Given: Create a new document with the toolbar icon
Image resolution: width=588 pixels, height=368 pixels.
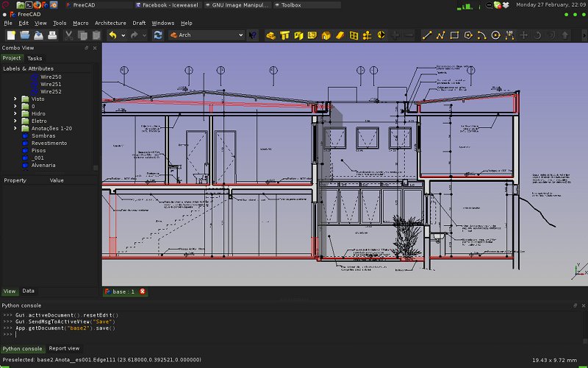Looking at the screenshot, I should (11, 35).
